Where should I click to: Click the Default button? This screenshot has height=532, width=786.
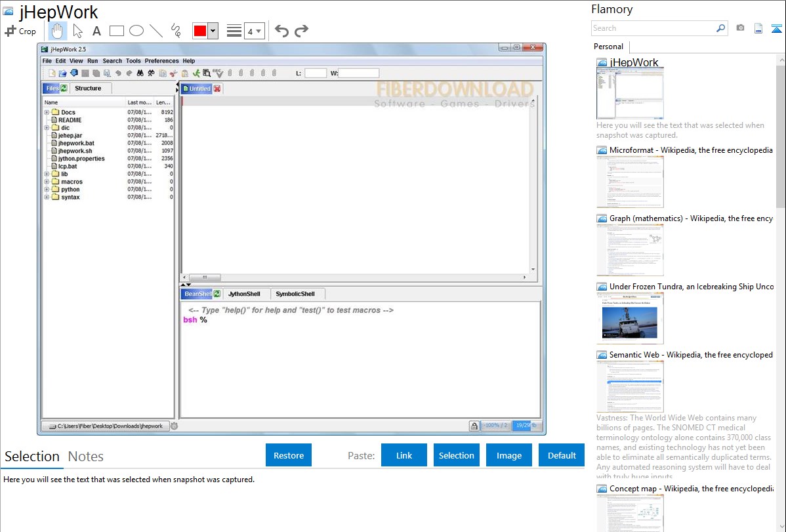pyautogui.click(x=562, y=455)
